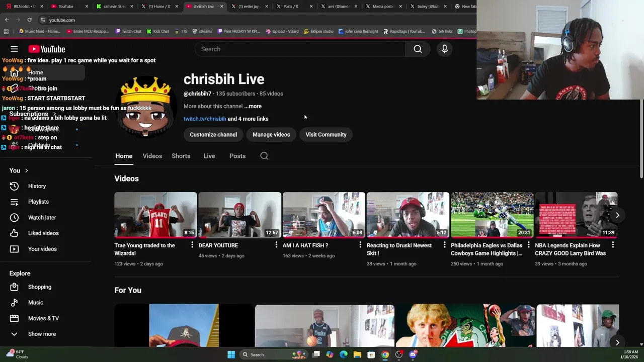Open options for NBA Legends Explain video
This screenshot has height=362, width=644.
point(612,245)
